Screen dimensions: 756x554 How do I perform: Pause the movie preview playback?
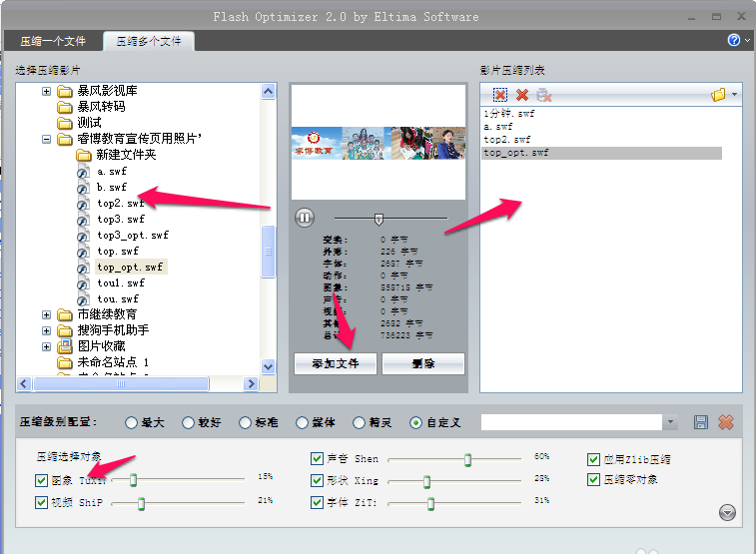(305, 218)
